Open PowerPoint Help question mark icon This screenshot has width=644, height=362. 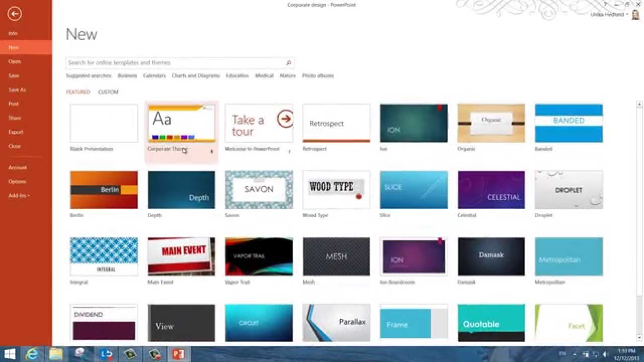(605, 5)
